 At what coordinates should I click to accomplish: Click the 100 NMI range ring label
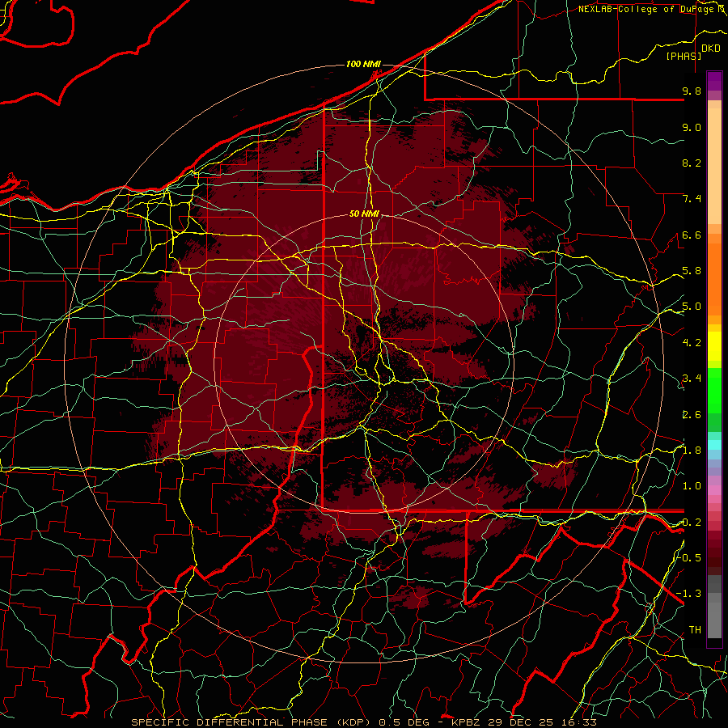(363, 64)
